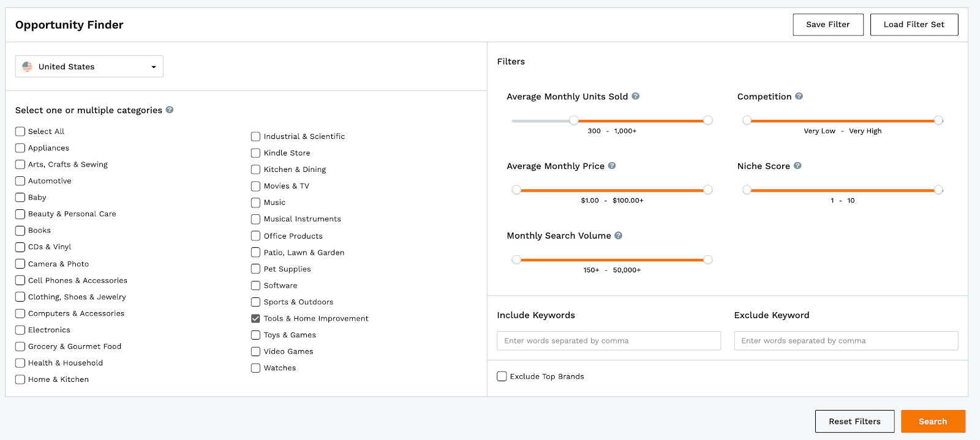The image size is (980, 440).
Task: Select the Electronics category checkbox
Action: point(20,330)
